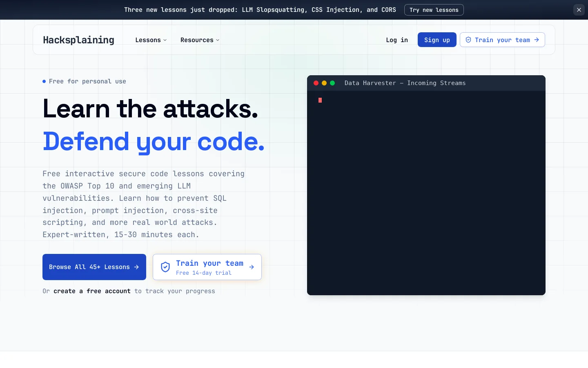Screen dimensions: 588x368
Task: Click the Try new lessons button
Action: point(434,10)
